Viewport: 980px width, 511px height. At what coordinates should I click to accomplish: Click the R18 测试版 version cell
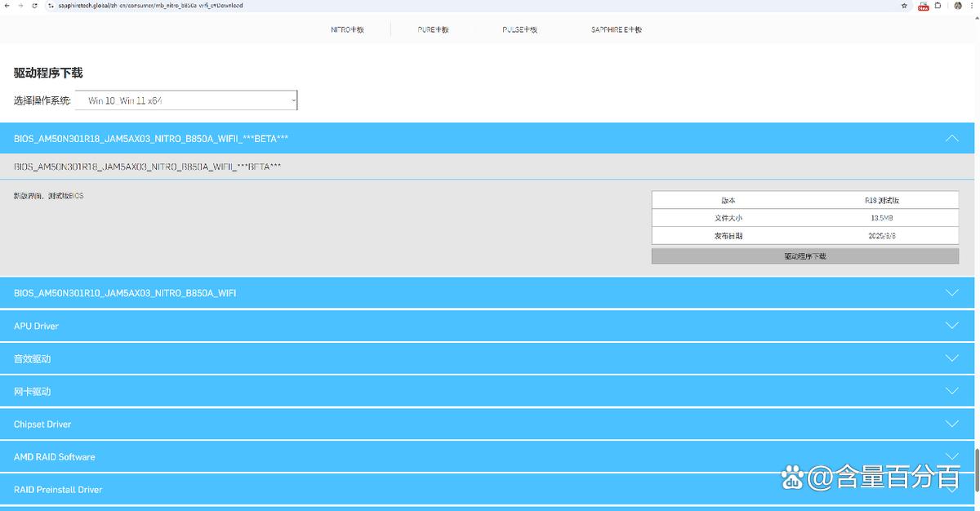[x=882, y=200]
